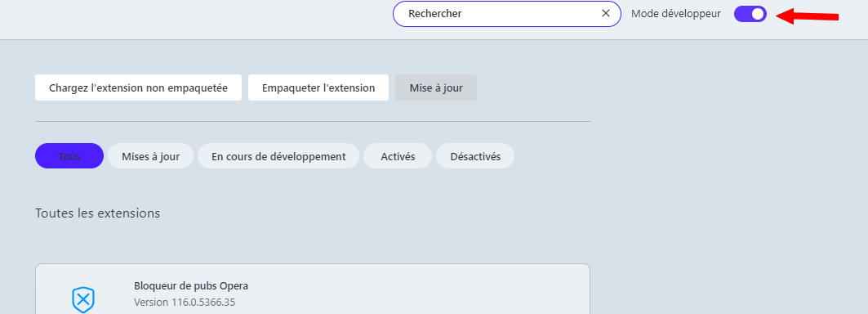Focus the Rechercher search box
This screenshot has width=868, height=314.
[x=506, y=14]
